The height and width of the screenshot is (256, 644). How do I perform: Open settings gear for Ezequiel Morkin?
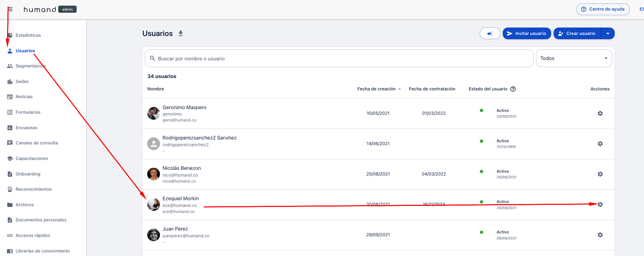tap(600, 204)
